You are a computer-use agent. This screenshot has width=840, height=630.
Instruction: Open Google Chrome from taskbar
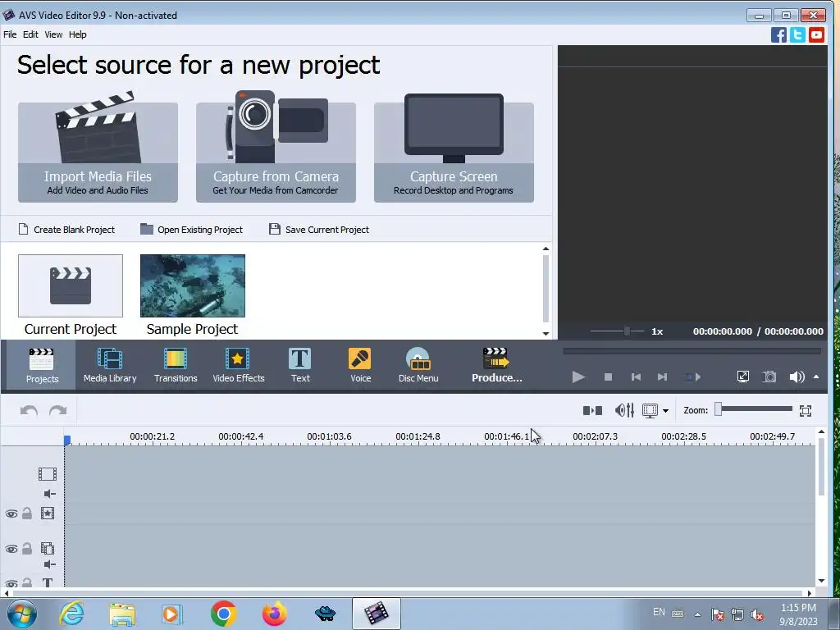(223, 614)
